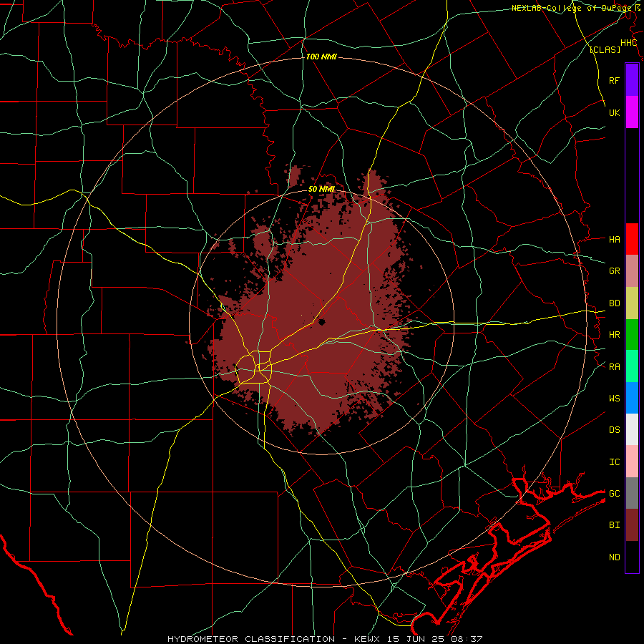
Task: Click the magenta UK legend swatch
Action: (x=632, y=112)
